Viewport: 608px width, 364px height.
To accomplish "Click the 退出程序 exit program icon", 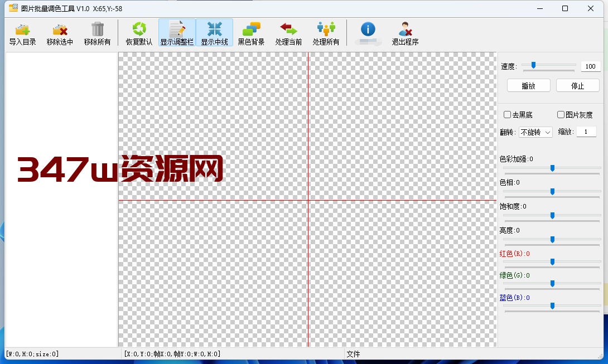I will (405, 29).
